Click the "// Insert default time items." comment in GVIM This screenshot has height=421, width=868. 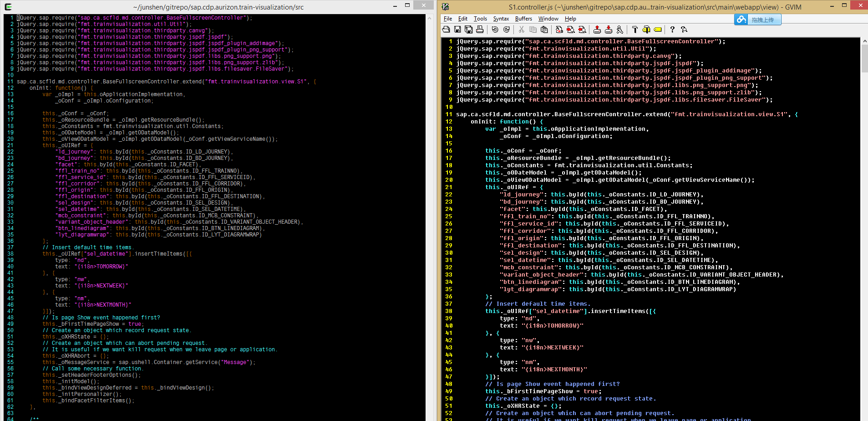pyautogui.click(x=538, y=304)
